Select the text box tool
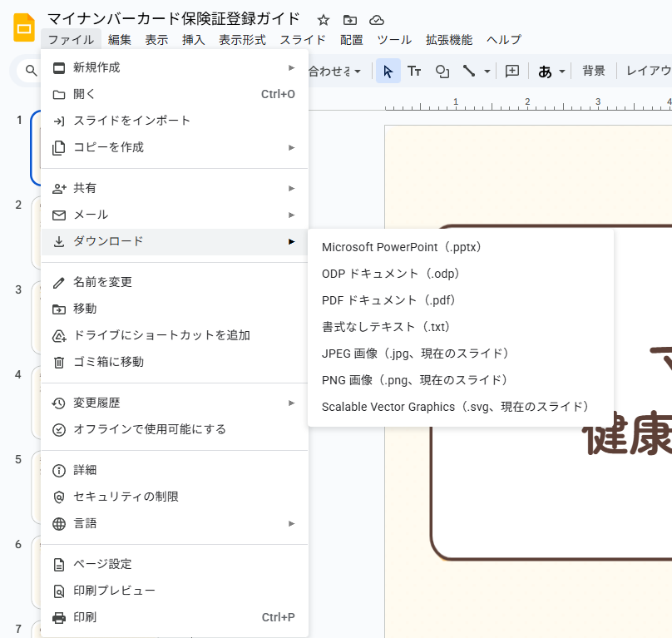This screenshot has height=638, width=672. click(414, 72)
